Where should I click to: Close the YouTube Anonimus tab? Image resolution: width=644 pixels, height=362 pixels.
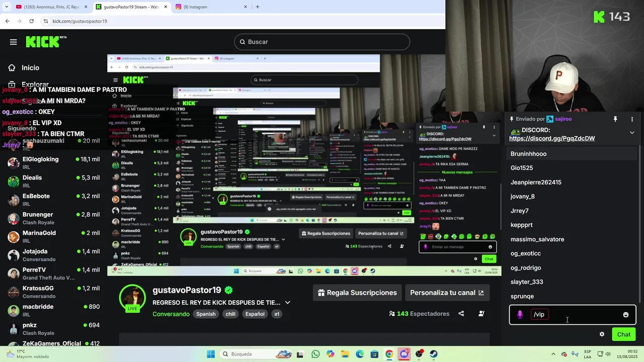(86, 7)
